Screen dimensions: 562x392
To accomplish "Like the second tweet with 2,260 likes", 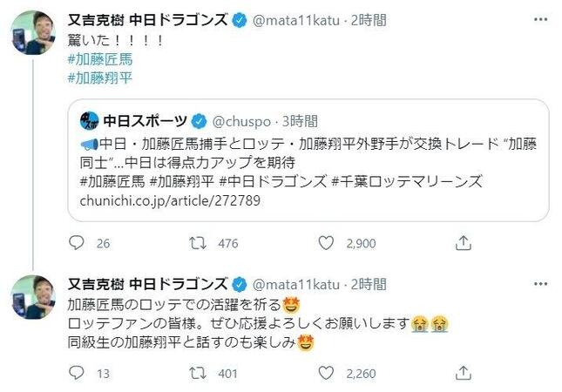I will pos(328,374).
